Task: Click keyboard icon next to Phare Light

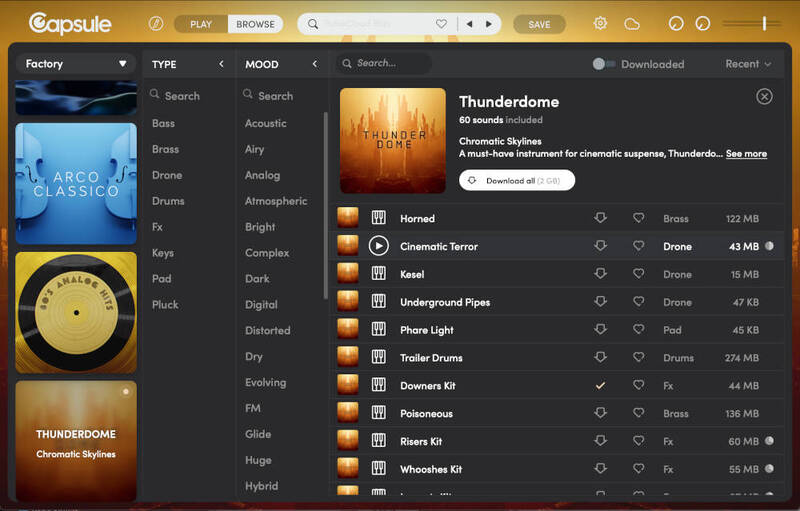Action: pos(379,329)
